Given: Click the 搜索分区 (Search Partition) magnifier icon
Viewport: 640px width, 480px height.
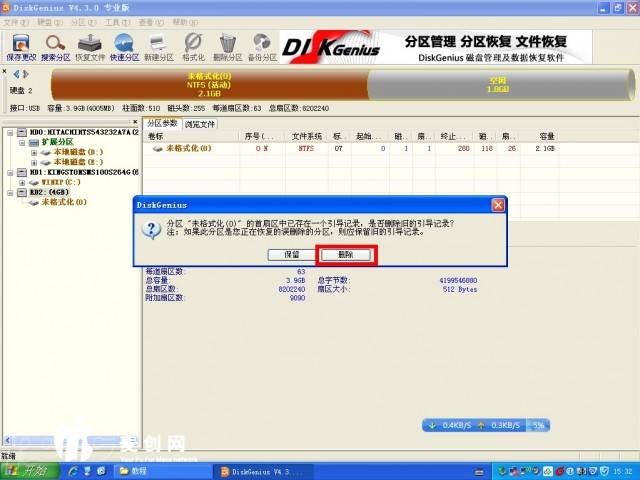Looking at the screenshot, I should click(56, 46).
